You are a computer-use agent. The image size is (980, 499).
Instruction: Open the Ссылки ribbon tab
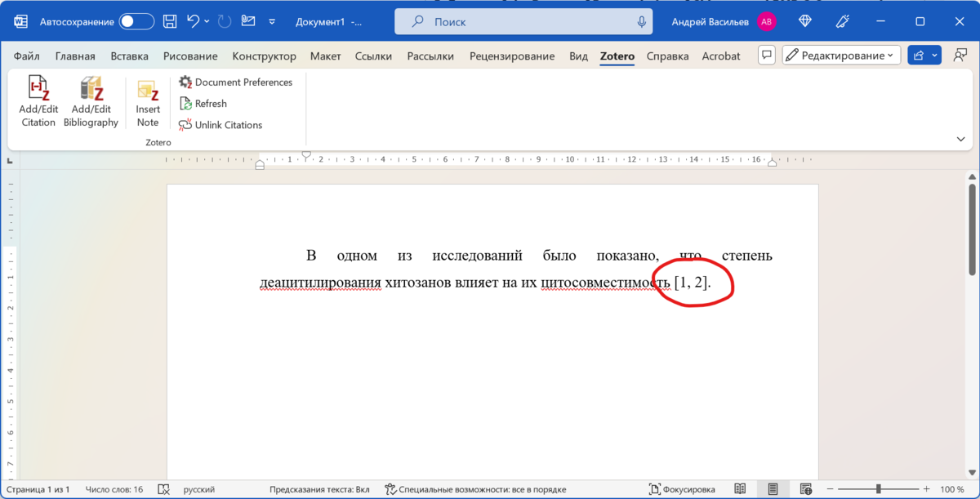coord(373,56)
